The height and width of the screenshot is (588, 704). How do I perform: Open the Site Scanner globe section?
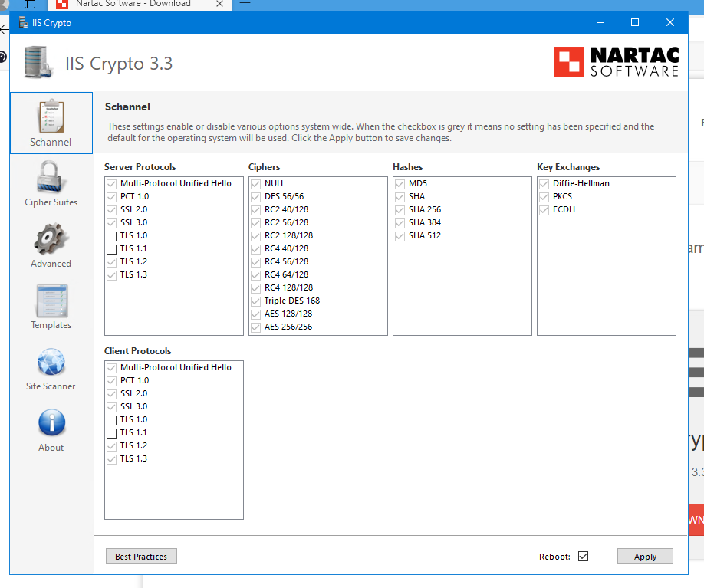51,369
